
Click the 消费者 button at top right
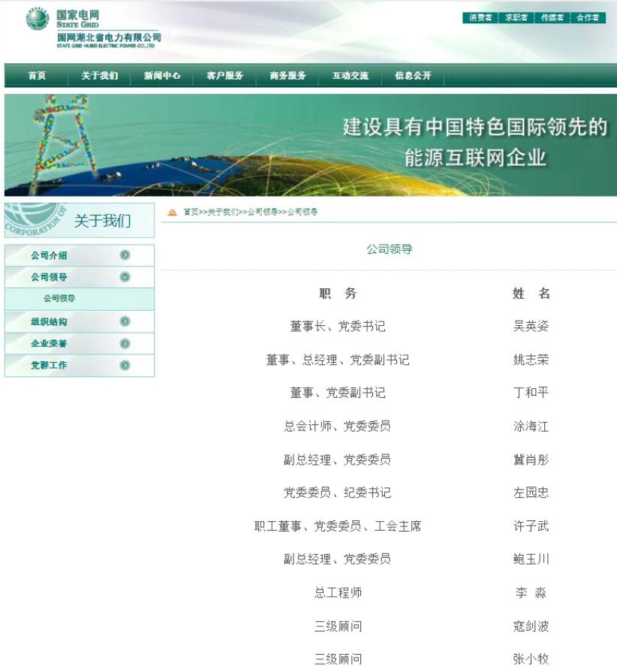coord(480,18)
